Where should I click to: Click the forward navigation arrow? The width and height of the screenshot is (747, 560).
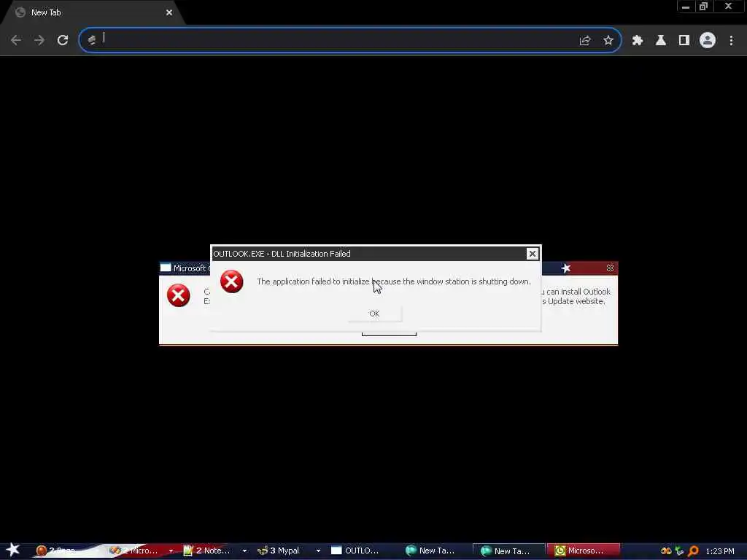(39, 40)
